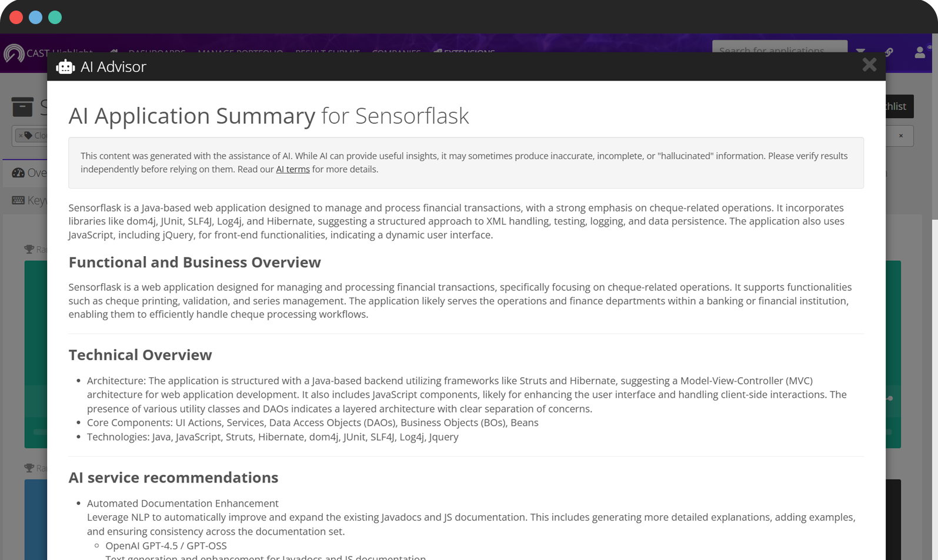
Task: Click the lower trophy icon
Action: pyautogui.click(x=29, y=468)
